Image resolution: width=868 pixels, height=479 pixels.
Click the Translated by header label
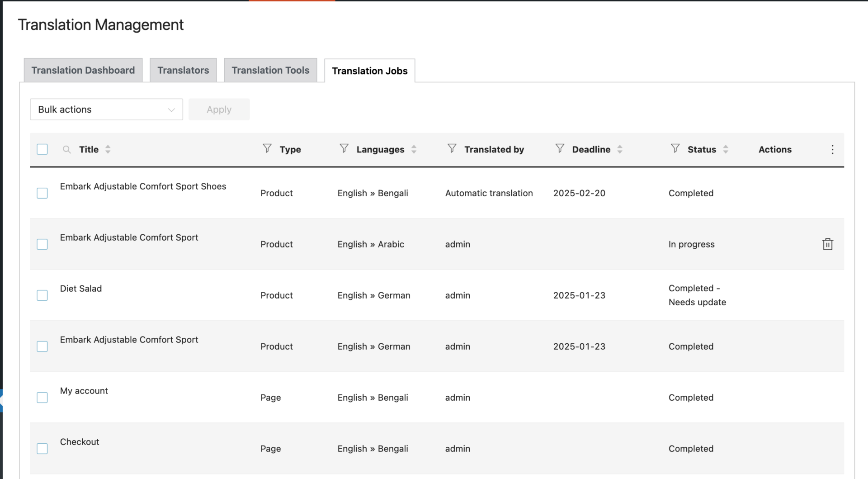click(494, 149)
